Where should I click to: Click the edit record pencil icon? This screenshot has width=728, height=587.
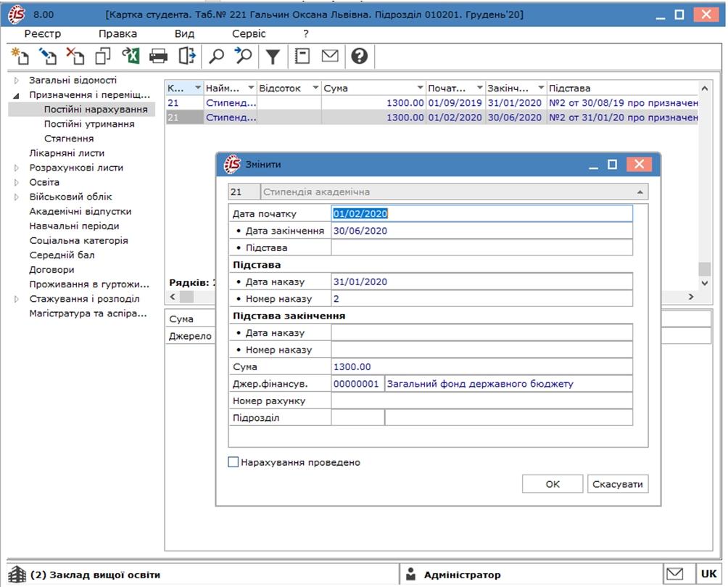[47, 56]
